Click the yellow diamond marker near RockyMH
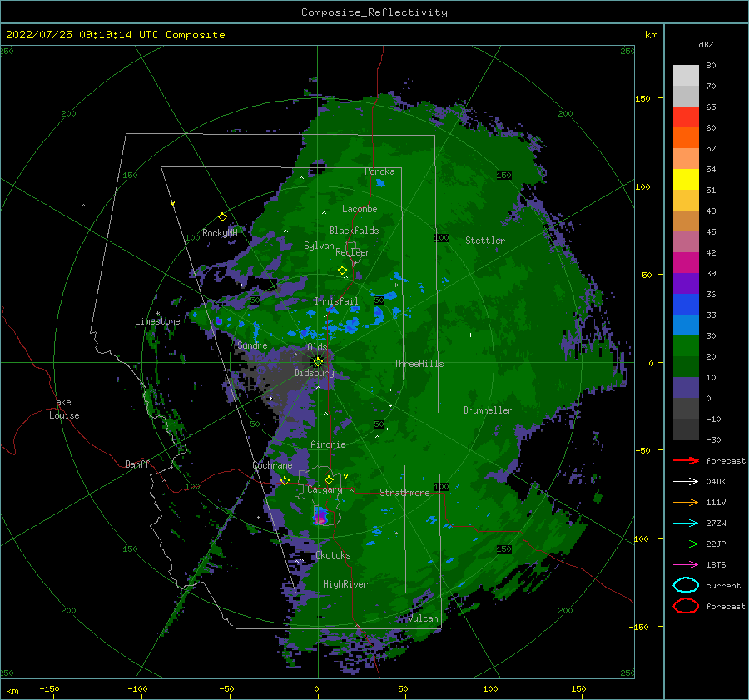This screenshot has height=700, width=749. pyautogui.click(x=222, y=217)
